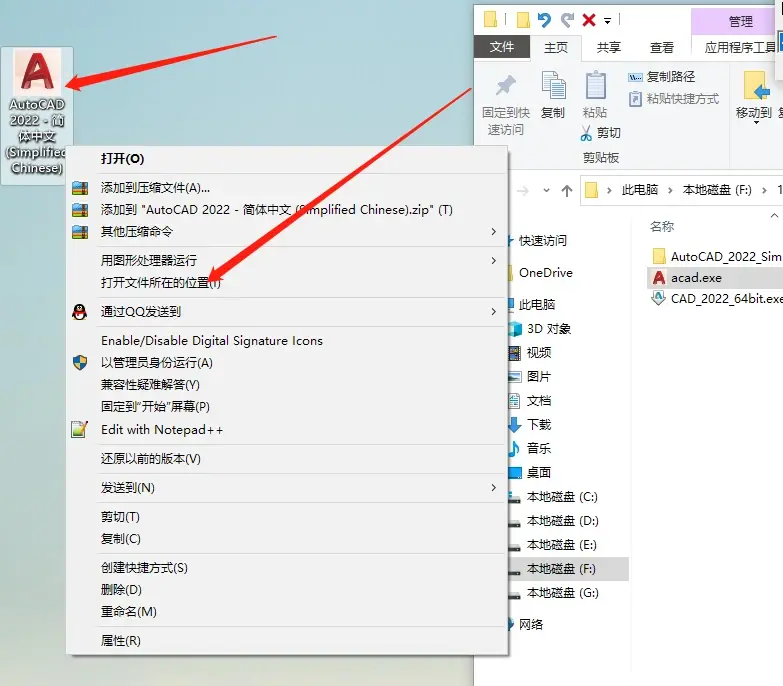Viewport: 783px width, 686px height.
Task: Expand 通过QQ发送到 submenu
Action: pyautogui.click(x=287, y=312)
